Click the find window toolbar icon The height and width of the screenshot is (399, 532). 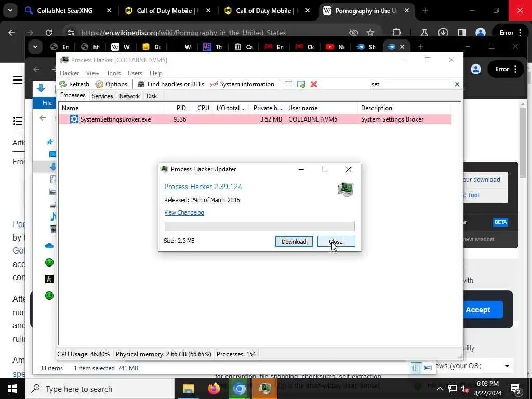point(288,84)
